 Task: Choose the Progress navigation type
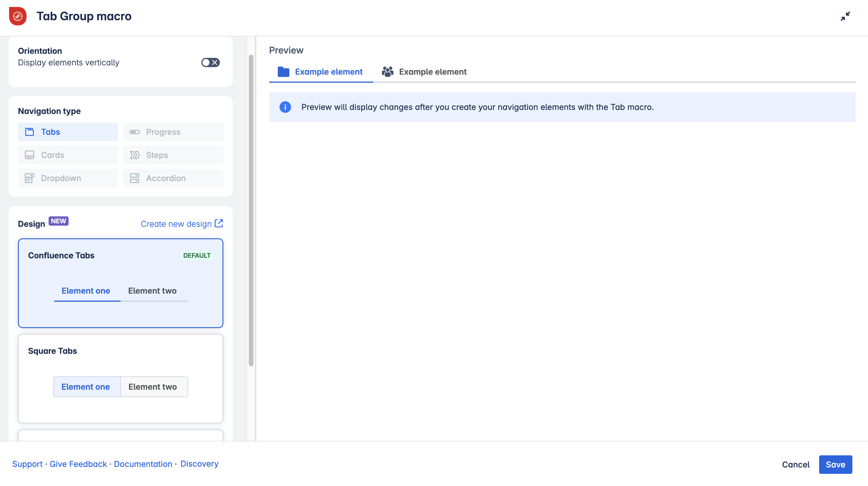pyautogui.click(x=173, y=132)
